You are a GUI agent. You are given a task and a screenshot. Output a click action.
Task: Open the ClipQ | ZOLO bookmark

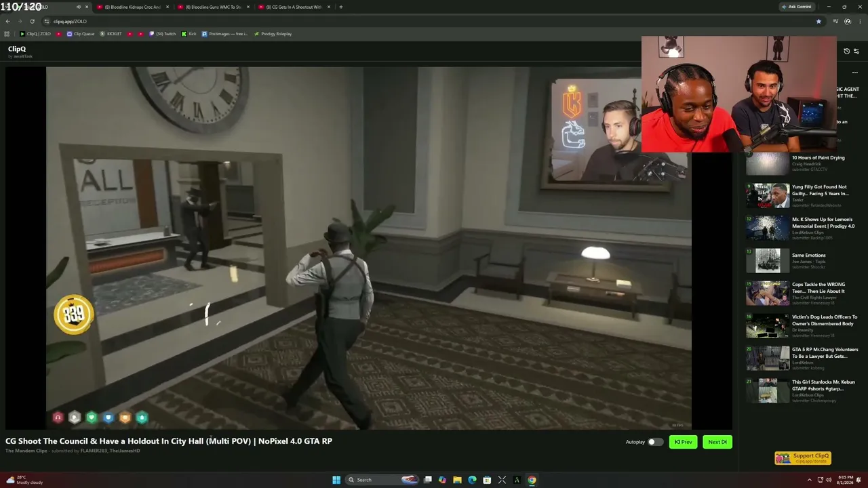35,34
